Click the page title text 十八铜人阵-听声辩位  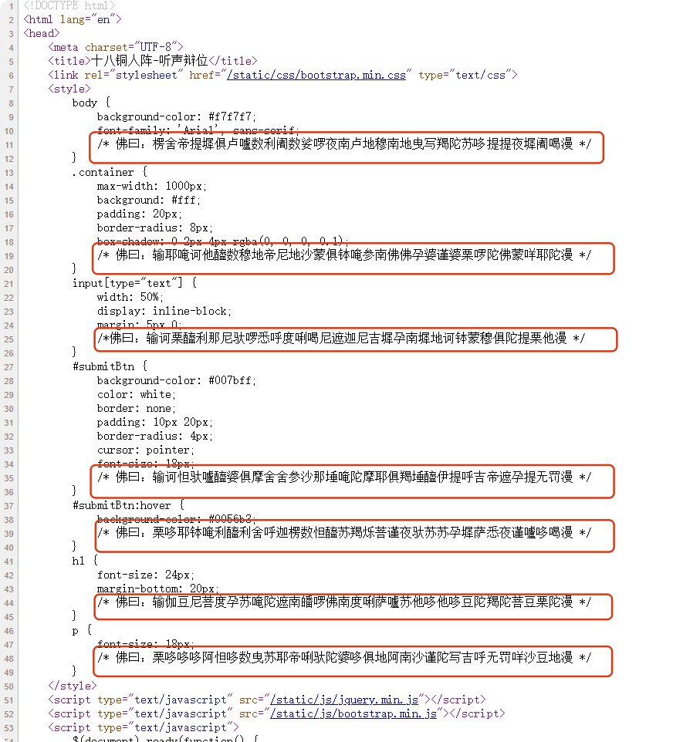click(150, 61)
